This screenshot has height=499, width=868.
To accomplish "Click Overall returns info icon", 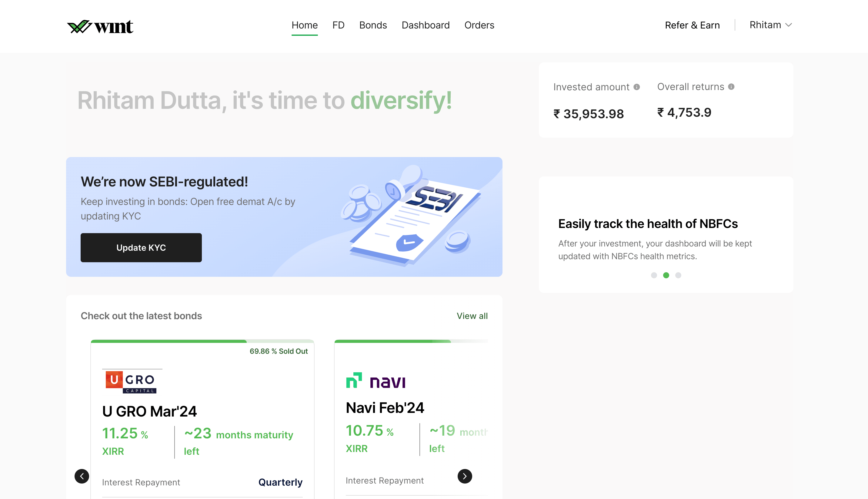I will [x=731, y=87].
